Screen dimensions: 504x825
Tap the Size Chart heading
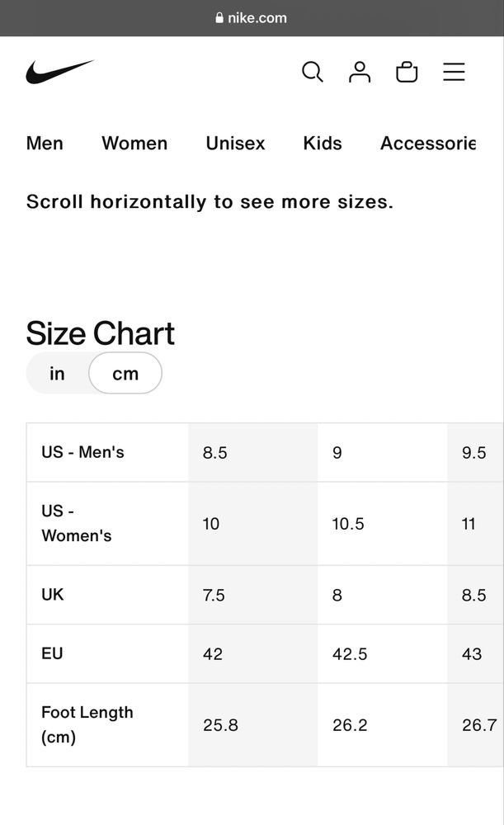coord(100,333)
